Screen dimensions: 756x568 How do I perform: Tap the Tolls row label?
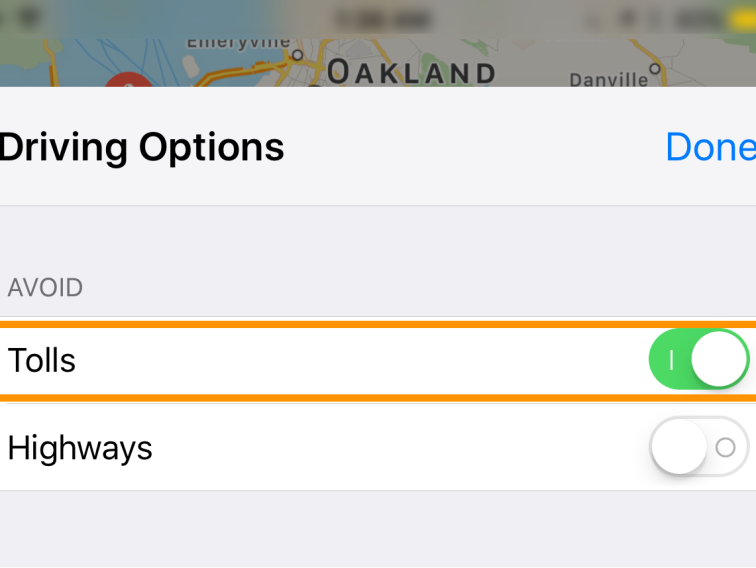(42, 360)
